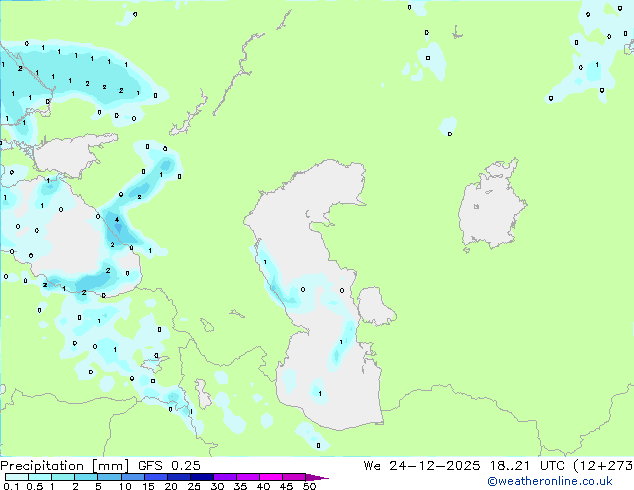Click the 1–2 mm legend color box

click(63, 477)
